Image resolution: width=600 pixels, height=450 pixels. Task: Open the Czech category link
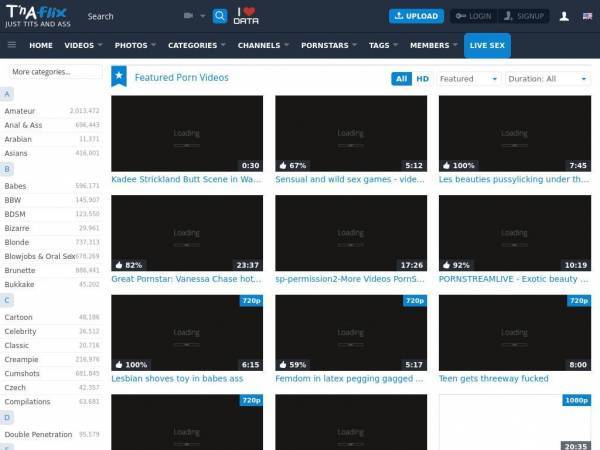[x=15, y=387]
